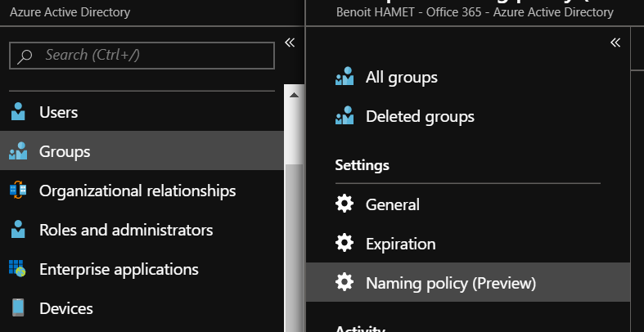The width and height of the screenshot is (644, 332).
Task: Click the Roles and administrators icon
Action: [x=18, y=230]
